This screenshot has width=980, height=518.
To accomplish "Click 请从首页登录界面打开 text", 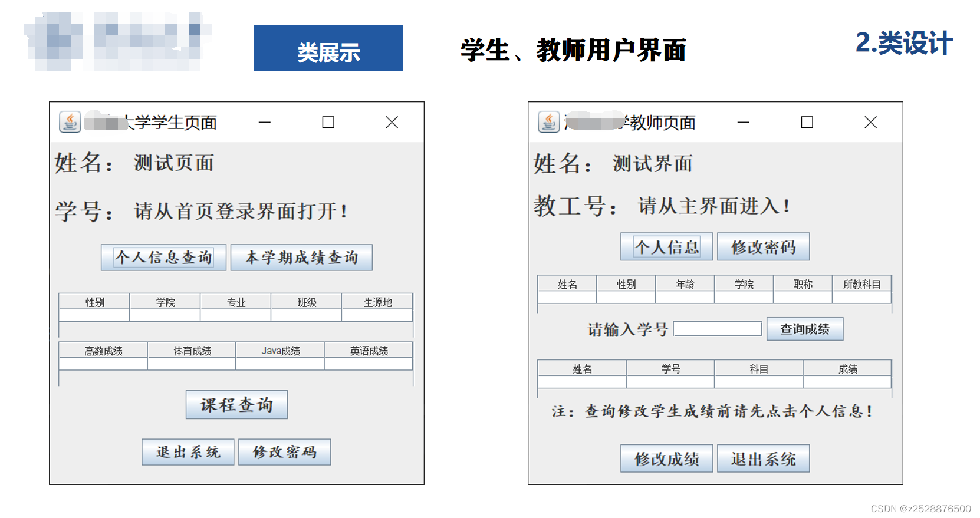I will (241, 211).
